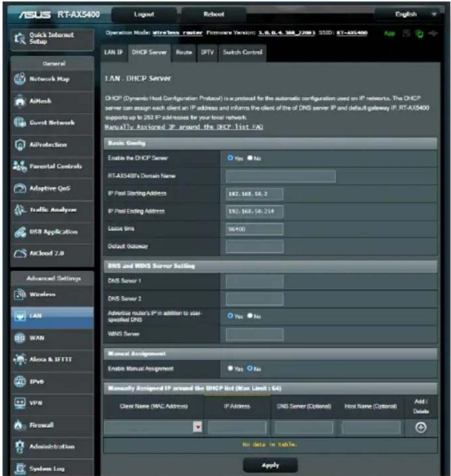This screenshot has height=476, width=451.
Task: Click the Alexa & IFTTT icon
Action: point(20,359)
